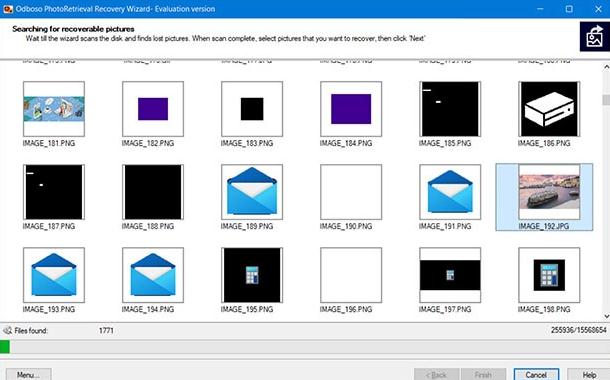Select the IMAGE_198.PNG calculator thumbnail
Image resolution: width=610 pixels, height=380 pixels.
(549, 275)
